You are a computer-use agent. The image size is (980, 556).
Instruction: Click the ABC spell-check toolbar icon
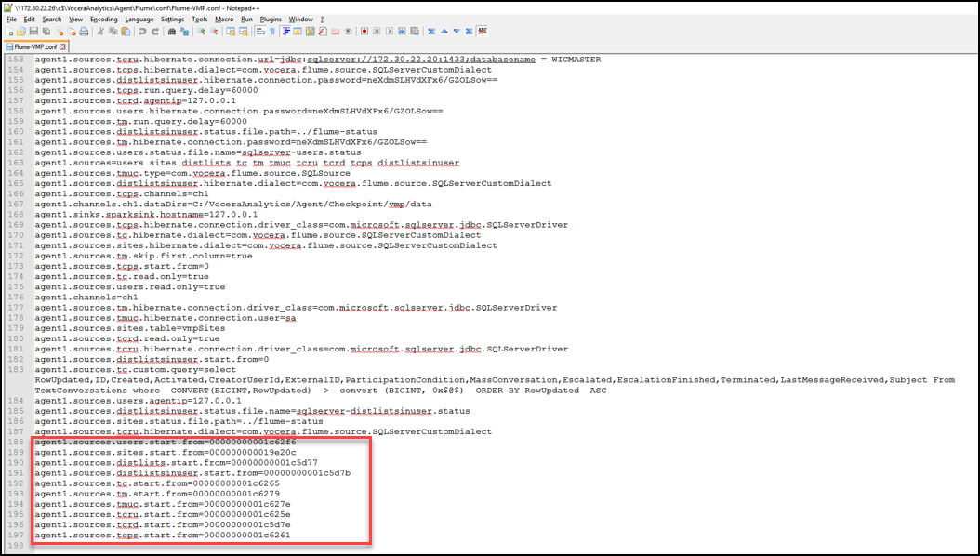482,32
